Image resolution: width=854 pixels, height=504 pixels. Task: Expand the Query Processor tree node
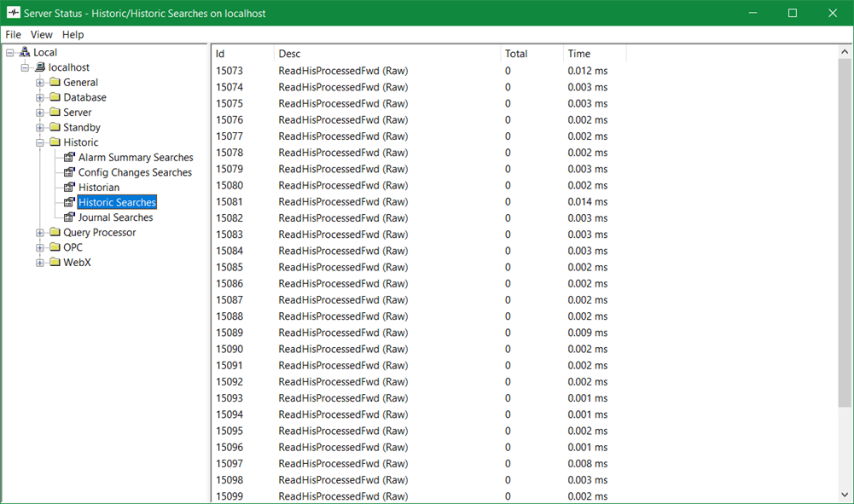pos(40,233)
